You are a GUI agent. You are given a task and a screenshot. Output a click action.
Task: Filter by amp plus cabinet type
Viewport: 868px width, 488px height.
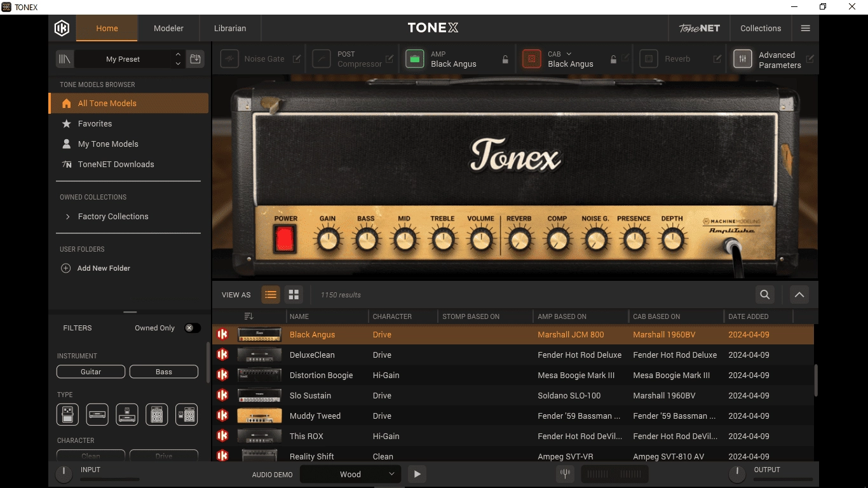(157, 414)
